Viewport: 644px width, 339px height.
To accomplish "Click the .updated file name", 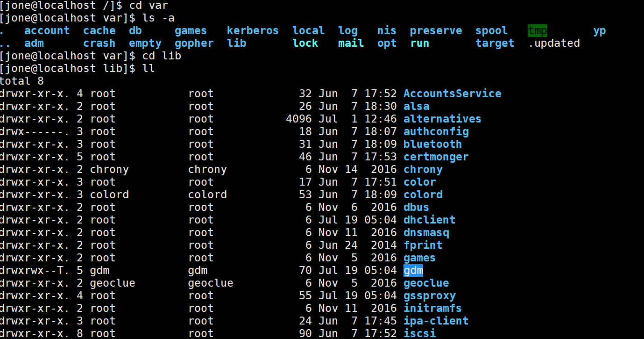I will pyautogui.click(x=554, y=43).
